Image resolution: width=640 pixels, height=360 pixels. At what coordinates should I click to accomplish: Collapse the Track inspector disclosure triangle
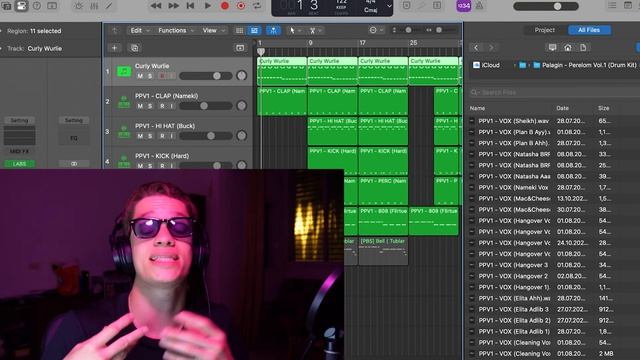click(2, 49)
